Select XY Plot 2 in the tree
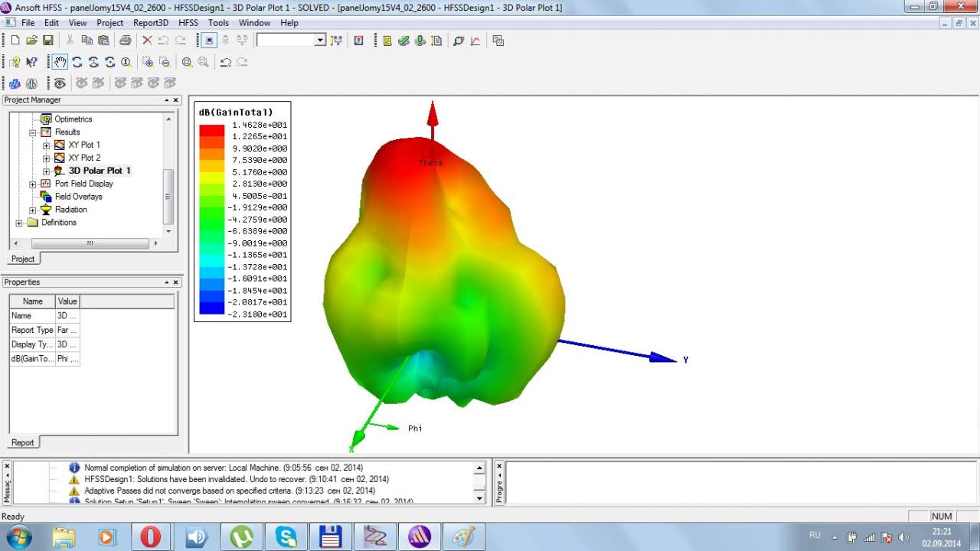Screen dimensions: 980x551 point(83,158)
